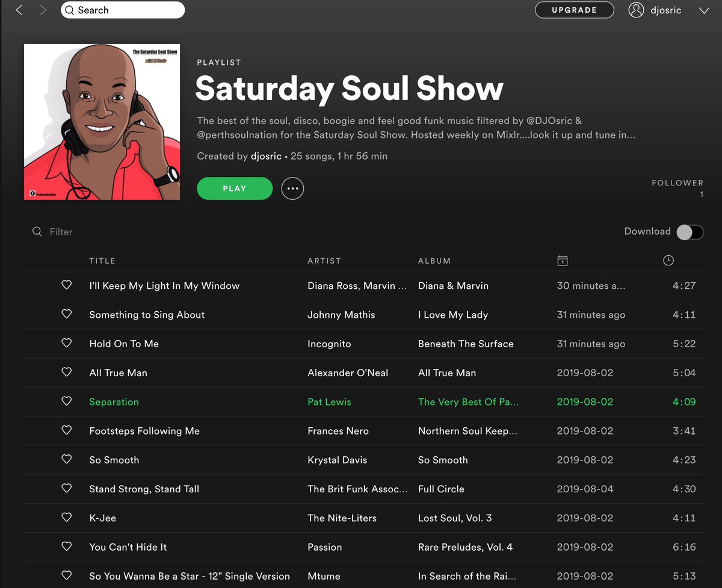Click the green PLAY button

(235, 188)
